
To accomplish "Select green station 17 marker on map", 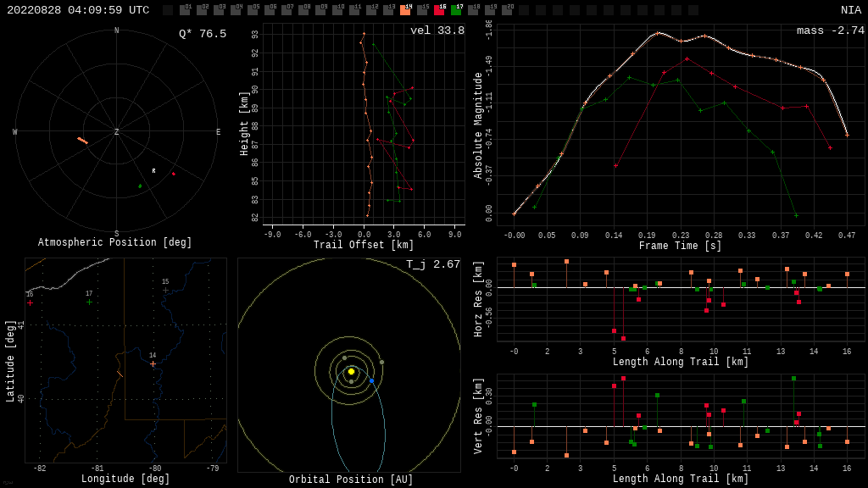I will click(x=89, y=302).
